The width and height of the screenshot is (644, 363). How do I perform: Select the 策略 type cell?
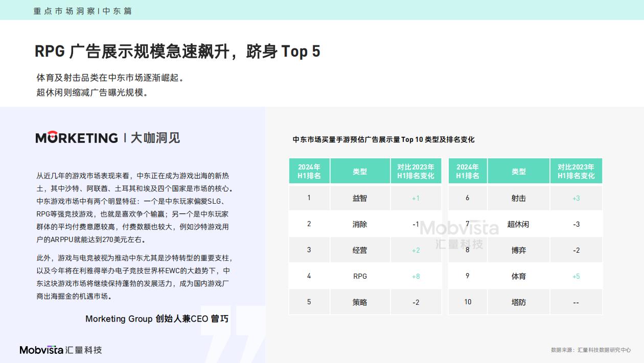coord(360,302)
